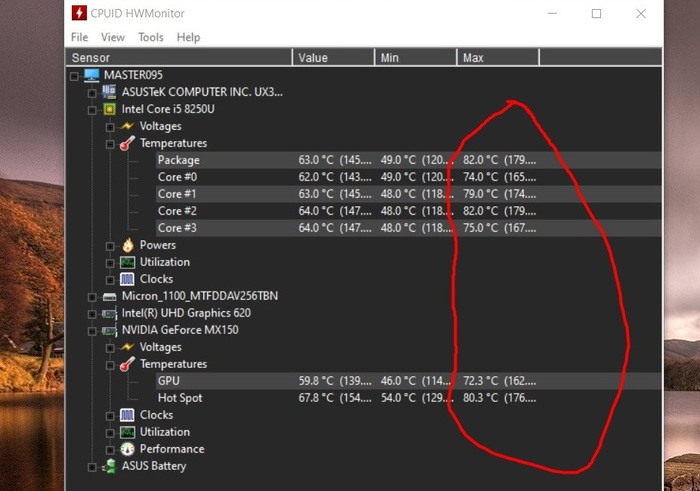Maximize the HWMonitor window
The width and height of the screenshot is (700, 491).
tap(596, 13)
